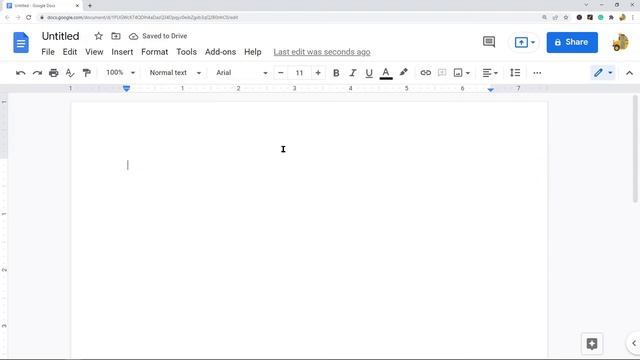Click the font size field showing 11
The width and height of the screenshot is (640, 360).
(x=299, y=73)
